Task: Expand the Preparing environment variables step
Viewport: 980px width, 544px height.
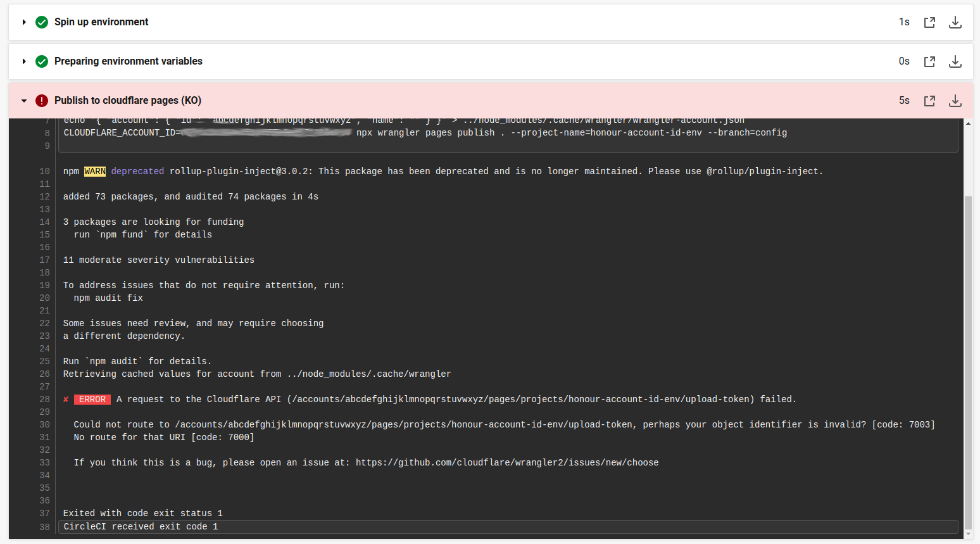Action: (24, 61)
